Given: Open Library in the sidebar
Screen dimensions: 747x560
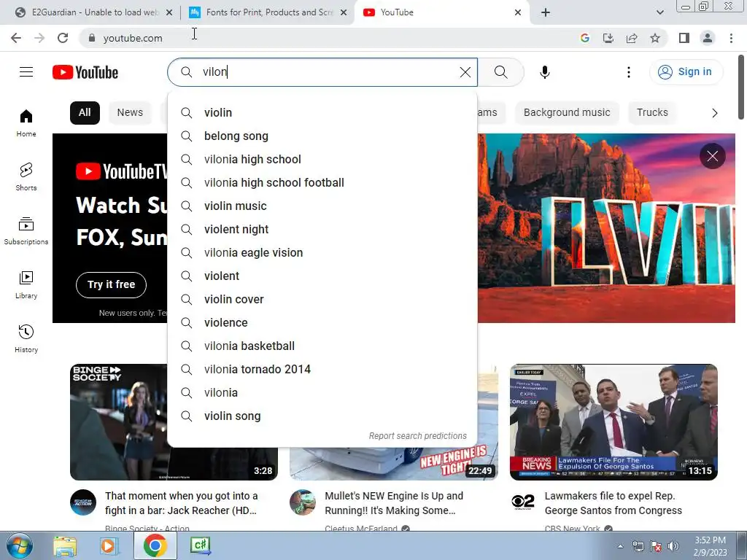Looking at the screenshot, I should click(26, 285).
